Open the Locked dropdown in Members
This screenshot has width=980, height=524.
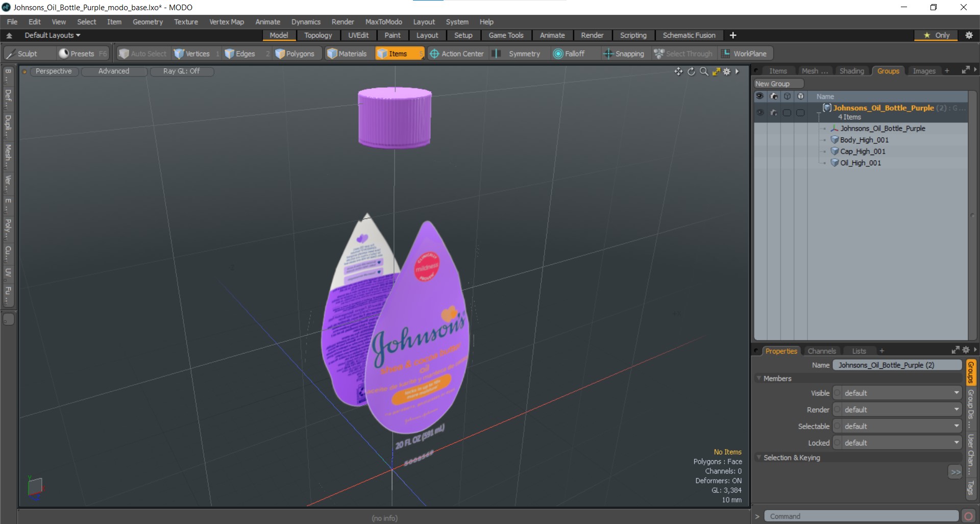pyautogui.click(x=898, y=443)
